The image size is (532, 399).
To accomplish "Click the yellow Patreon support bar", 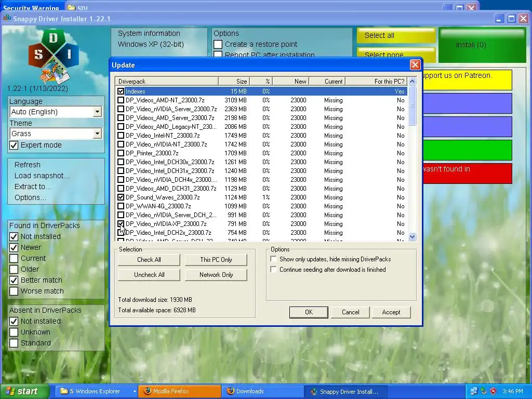I will click(468, 79).
